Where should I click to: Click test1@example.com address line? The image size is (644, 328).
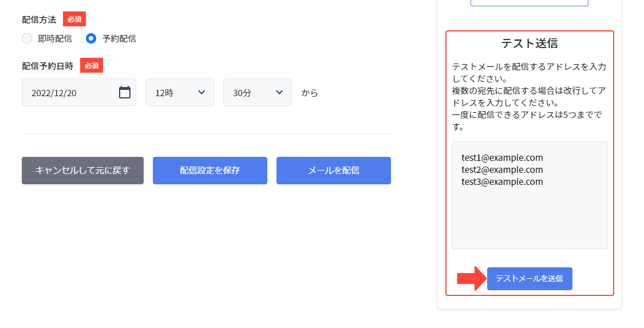tap(502, 157)
